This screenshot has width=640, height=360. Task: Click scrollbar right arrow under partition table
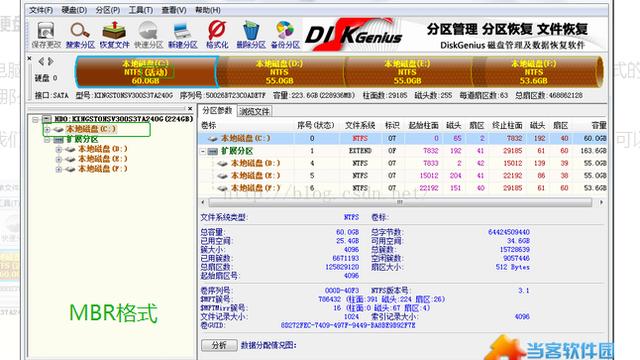click(601, 202)
